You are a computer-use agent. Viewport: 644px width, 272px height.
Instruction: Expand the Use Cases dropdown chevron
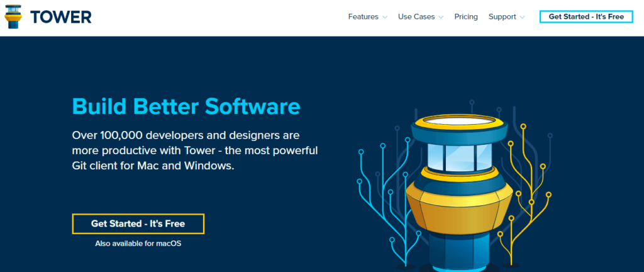[441, 17]
